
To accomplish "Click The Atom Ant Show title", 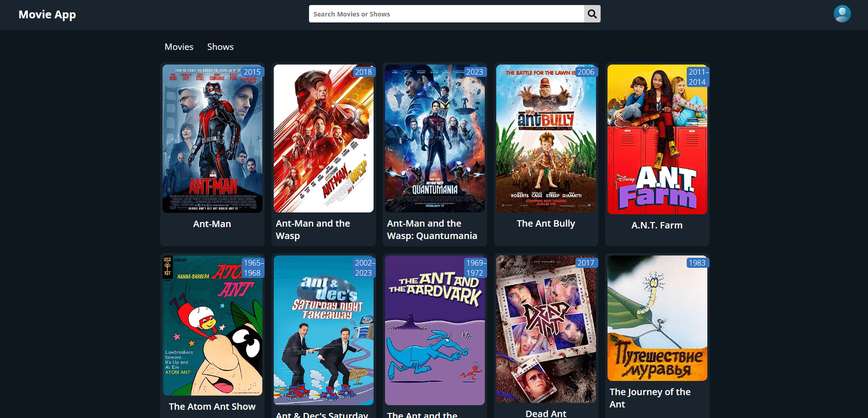I will point(212,407).
